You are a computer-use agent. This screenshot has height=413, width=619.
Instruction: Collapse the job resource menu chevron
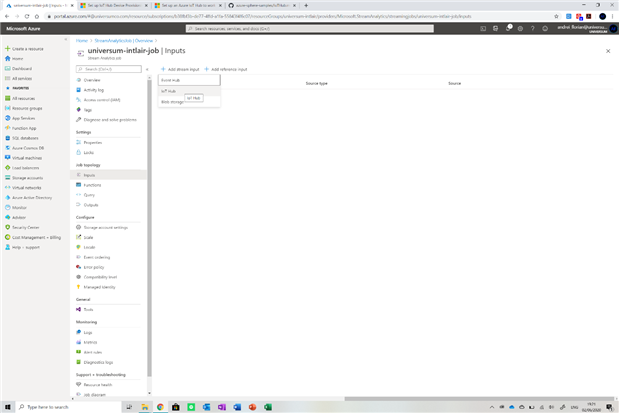click(x=147, y=69)
